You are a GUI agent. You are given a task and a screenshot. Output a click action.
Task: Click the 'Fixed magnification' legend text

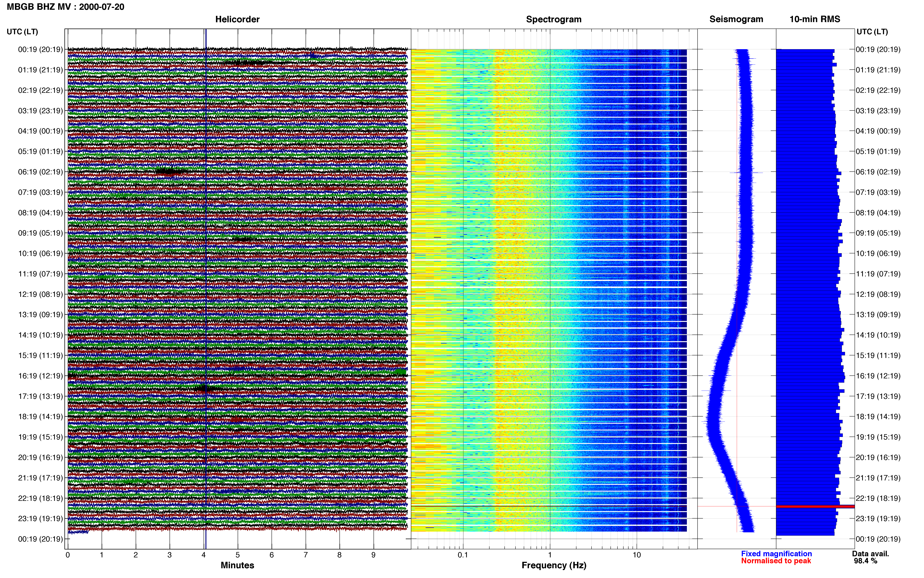(x=777, y=554)
